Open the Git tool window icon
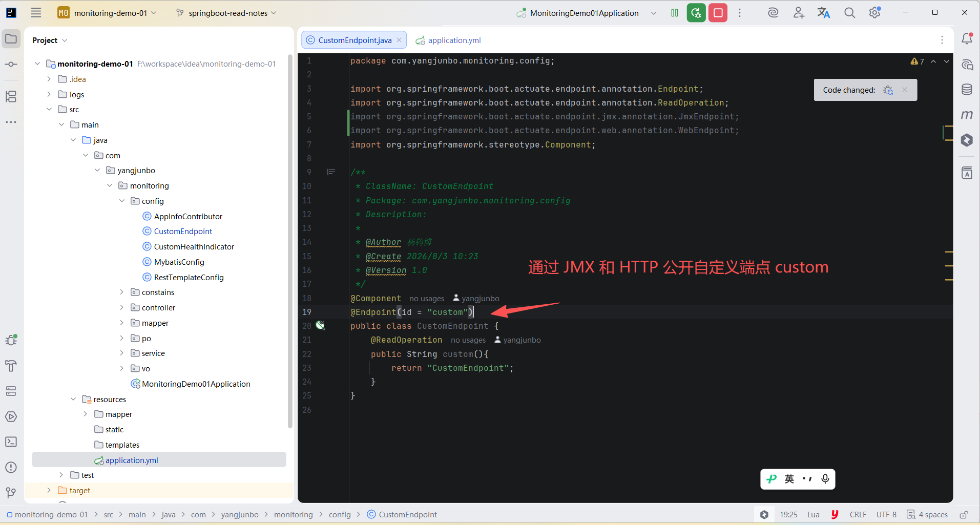Screen dimensions: 980x525 pos(11,493)
